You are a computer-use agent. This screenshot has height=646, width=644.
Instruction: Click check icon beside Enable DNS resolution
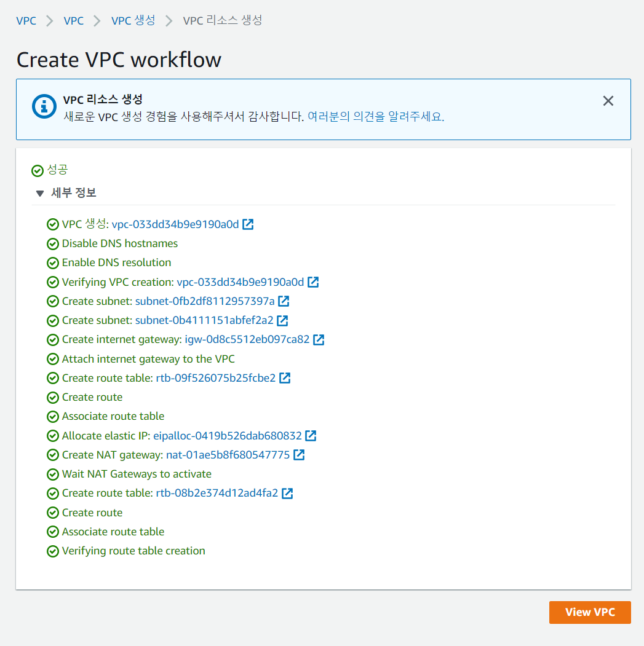[x=53, y=263]
